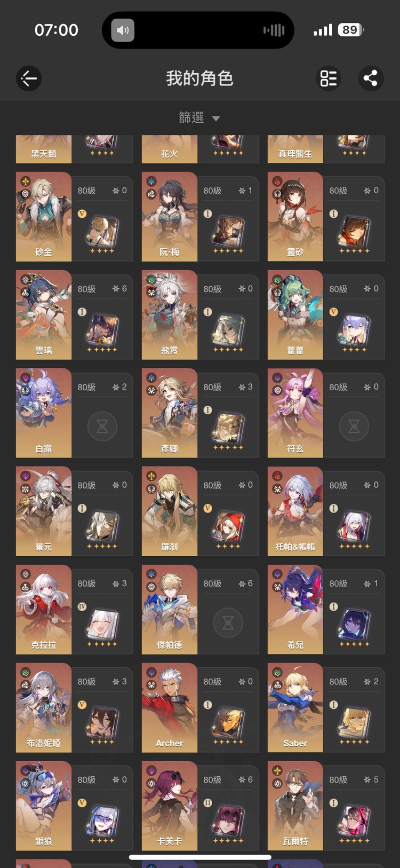Expand the 篩選 filter dropdown
Screen dimensions: 400x868
click(x=199, y=117)
